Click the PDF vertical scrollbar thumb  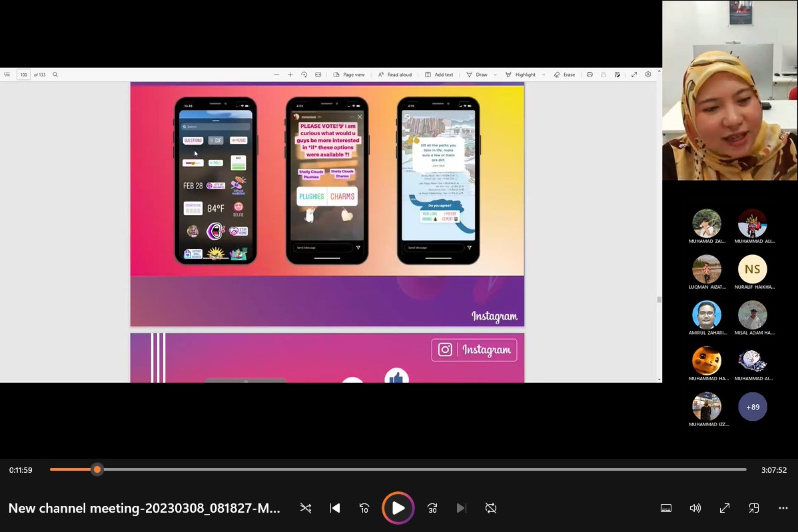tap(659, 300)
